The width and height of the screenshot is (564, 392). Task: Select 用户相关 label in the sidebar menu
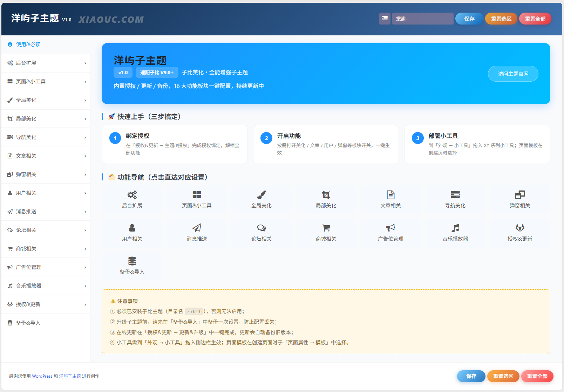click(x=26, y=193)
